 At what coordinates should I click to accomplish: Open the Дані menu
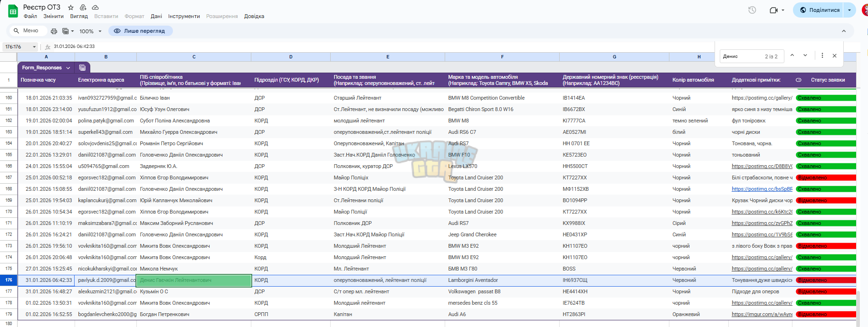[156, 16]
